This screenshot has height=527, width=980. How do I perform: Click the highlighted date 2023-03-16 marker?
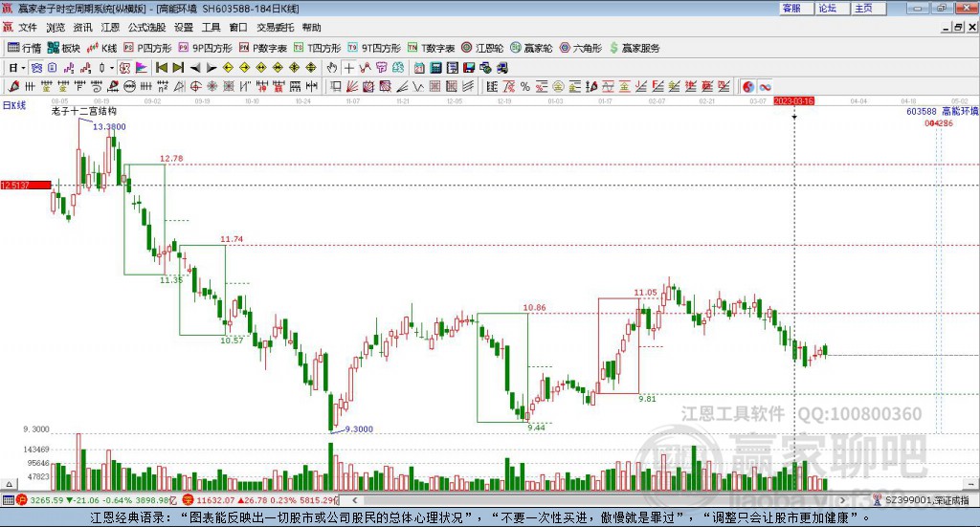click(x=793, y=100)
